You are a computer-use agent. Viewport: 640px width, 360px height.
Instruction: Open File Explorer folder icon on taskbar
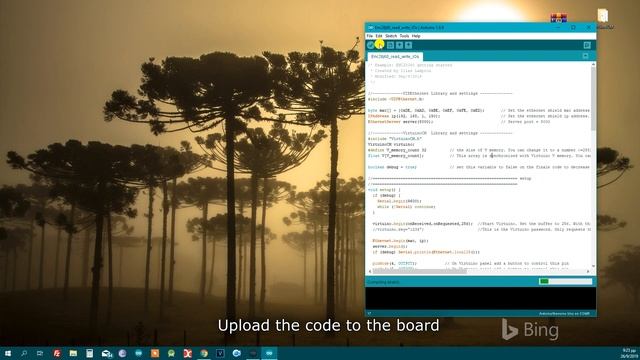[x=73, y=353]
